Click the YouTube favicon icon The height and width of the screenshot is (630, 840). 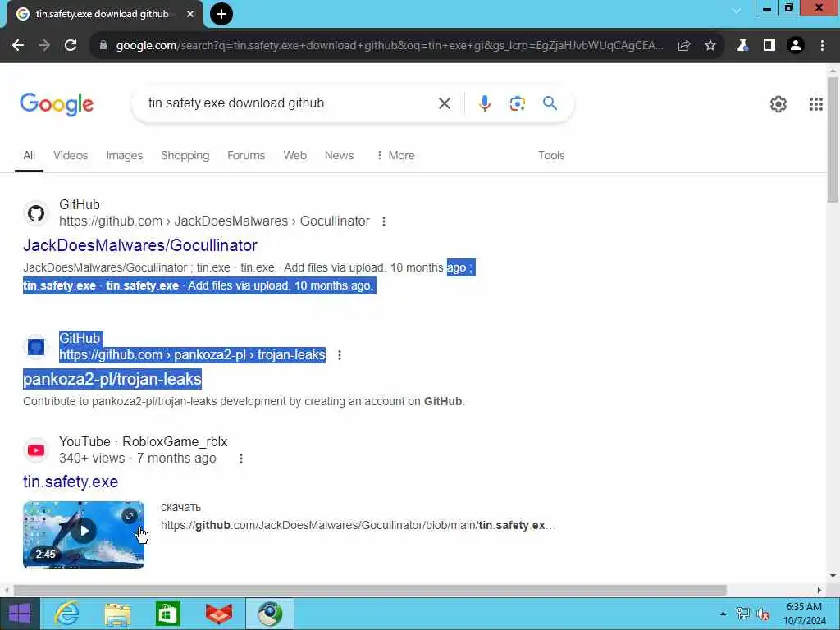coord(36,450)
